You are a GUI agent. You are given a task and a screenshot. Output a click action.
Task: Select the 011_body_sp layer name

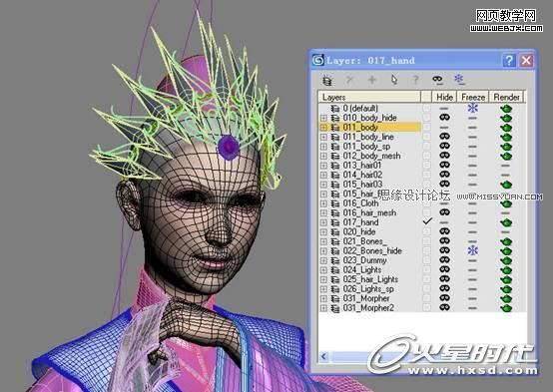tap(366, 147)
